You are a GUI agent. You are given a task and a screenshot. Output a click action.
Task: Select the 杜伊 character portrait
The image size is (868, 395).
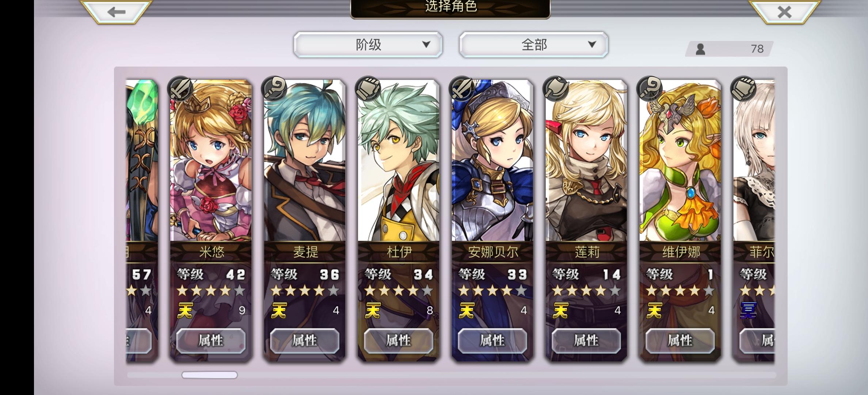[399, 161]
